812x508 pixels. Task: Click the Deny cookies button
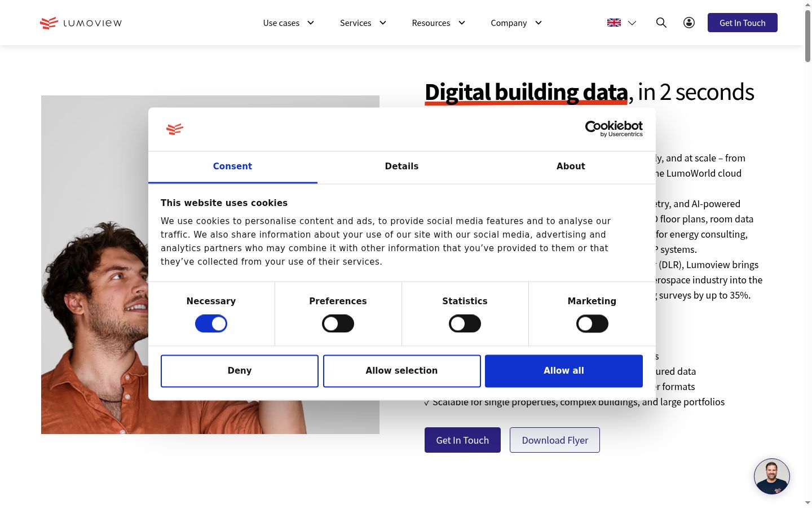point(240,371)
